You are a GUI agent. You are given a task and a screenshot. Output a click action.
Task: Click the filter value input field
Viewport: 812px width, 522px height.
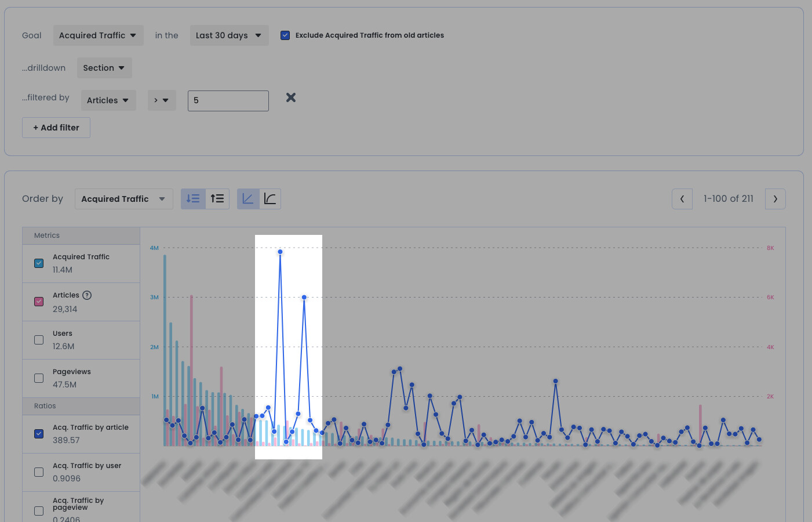click(228, 100)
